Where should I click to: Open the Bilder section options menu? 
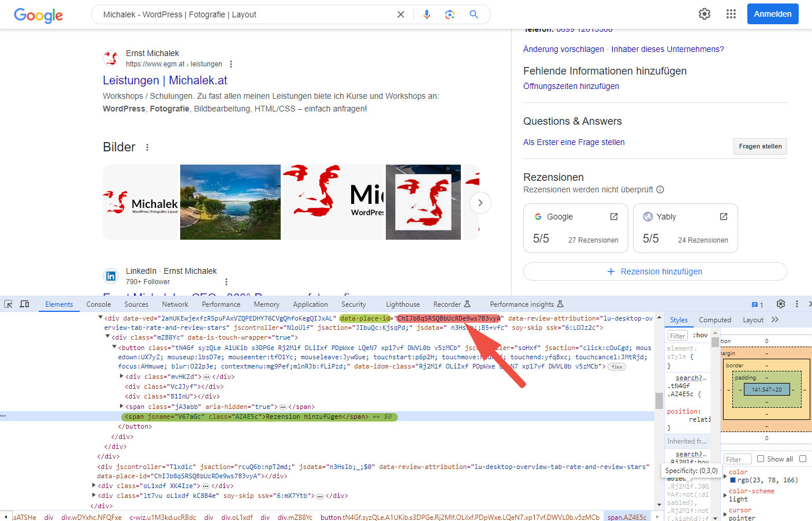click(x=147, y=147)
